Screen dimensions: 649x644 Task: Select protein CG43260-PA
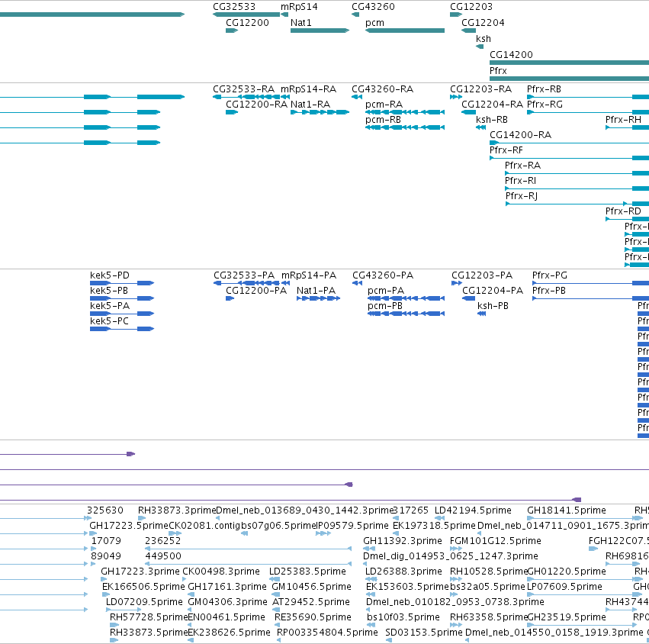(x=383, y=275)
